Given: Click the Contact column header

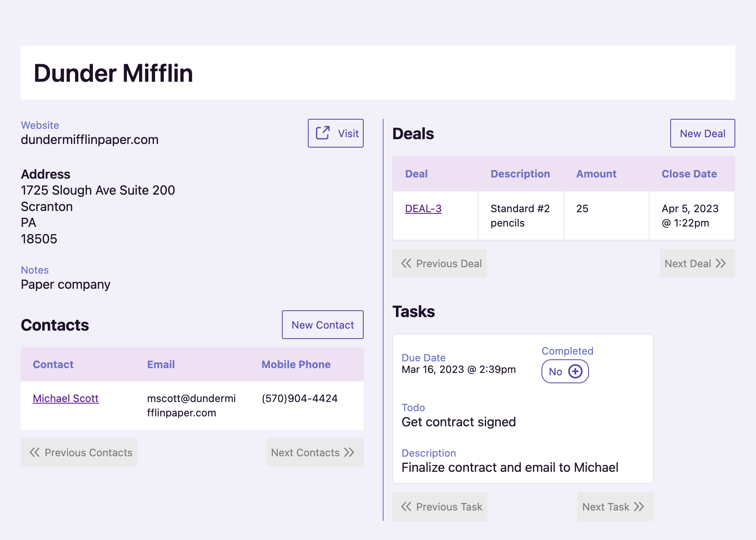Looking at the screenshot, I should (53, 364).
